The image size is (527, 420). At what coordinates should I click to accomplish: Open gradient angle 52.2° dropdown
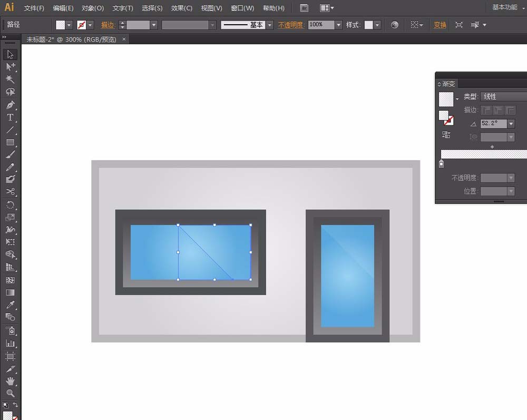pos(511,124)
